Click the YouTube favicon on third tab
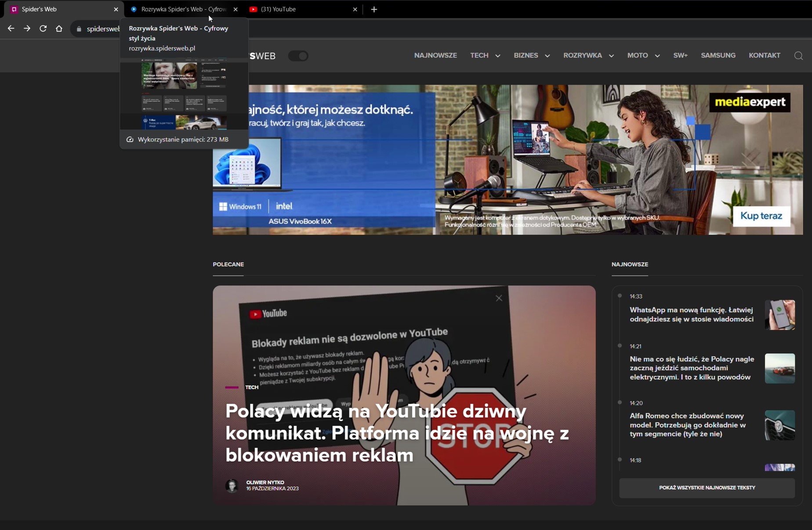Screen dimensions: 812x530 (253, 9)
